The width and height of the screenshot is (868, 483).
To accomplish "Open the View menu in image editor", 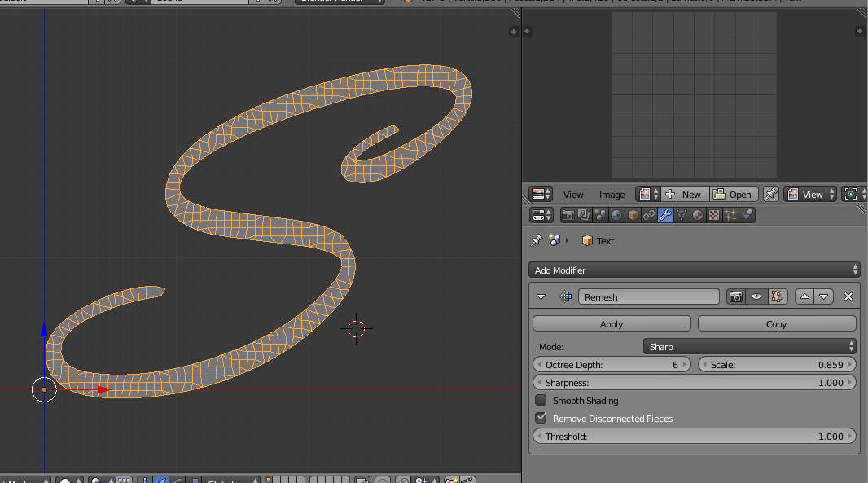I will (x=573, y=195).
